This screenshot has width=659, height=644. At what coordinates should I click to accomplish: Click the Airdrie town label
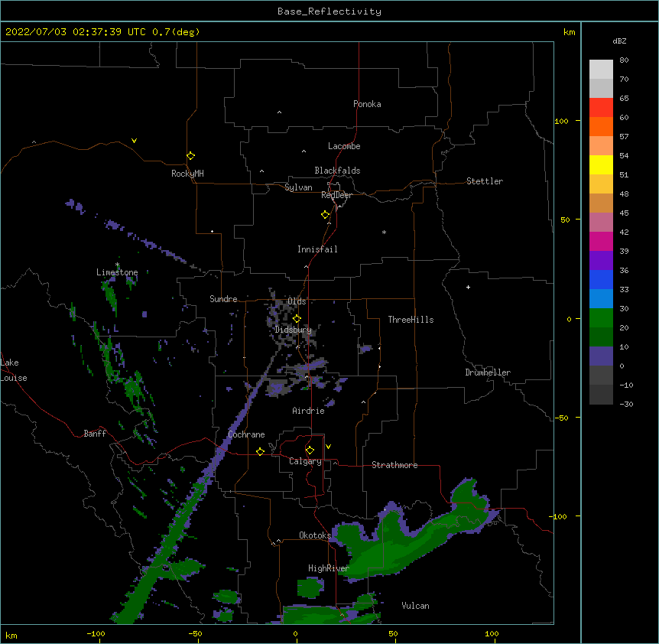coord(309,411)
